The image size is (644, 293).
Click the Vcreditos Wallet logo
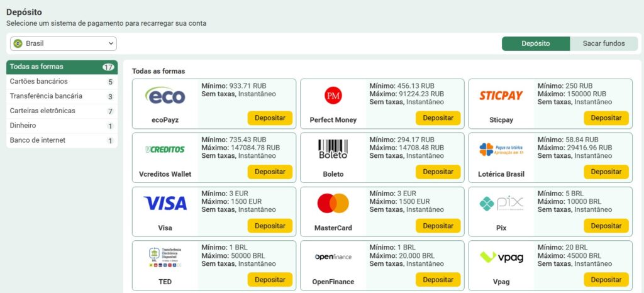pos(165,150)
